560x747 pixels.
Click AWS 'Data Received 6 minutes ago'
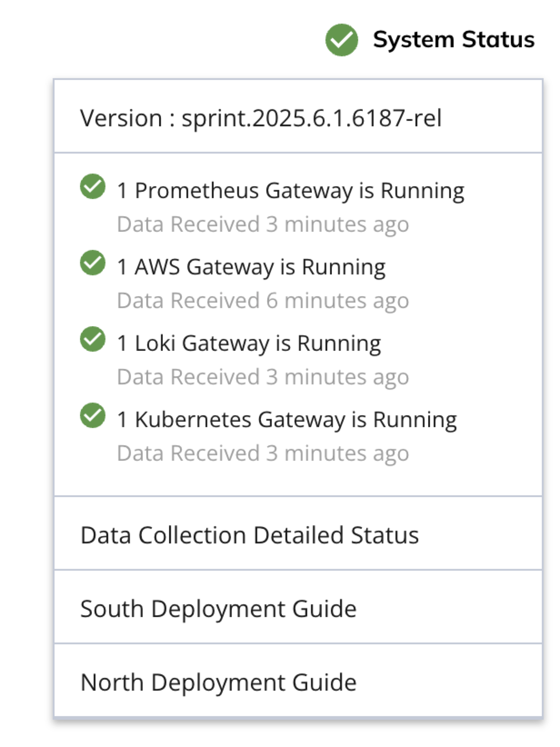coord(263,301)
